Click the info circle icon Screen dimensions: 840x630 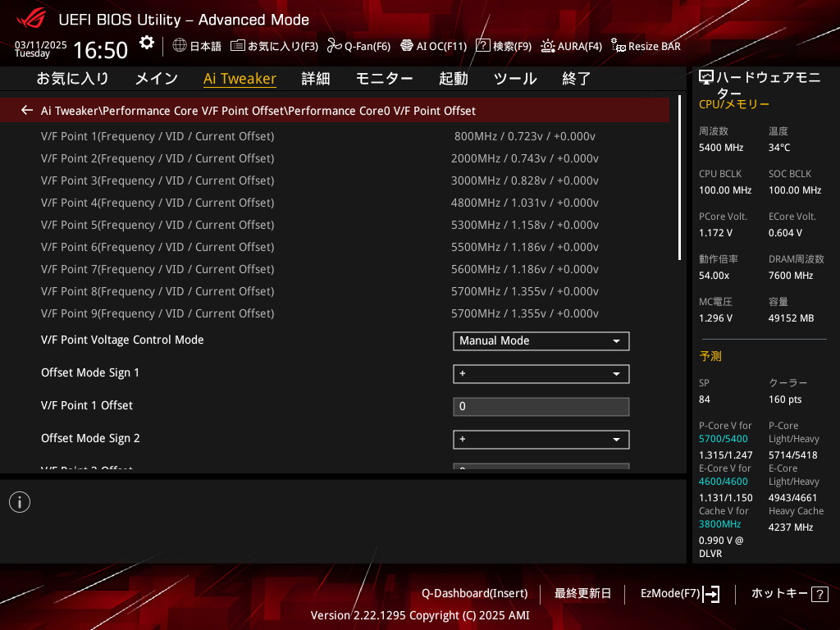20,502
